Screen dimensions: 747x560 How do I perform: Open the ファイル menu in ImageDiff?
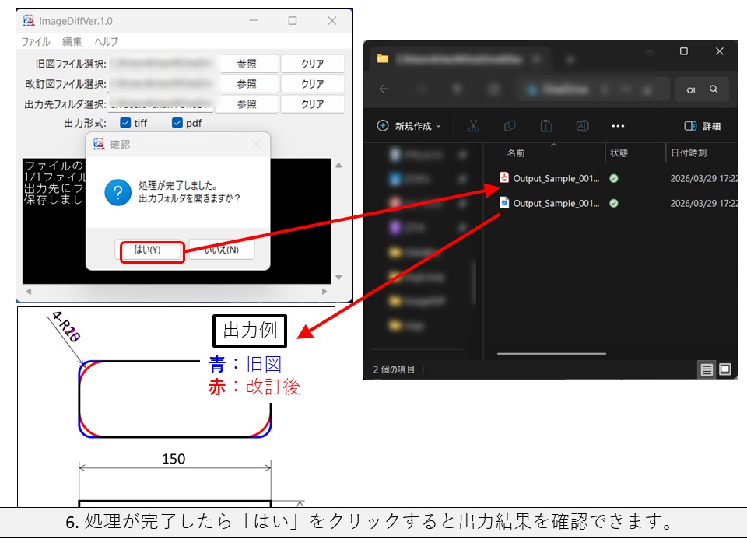(36, 42)
